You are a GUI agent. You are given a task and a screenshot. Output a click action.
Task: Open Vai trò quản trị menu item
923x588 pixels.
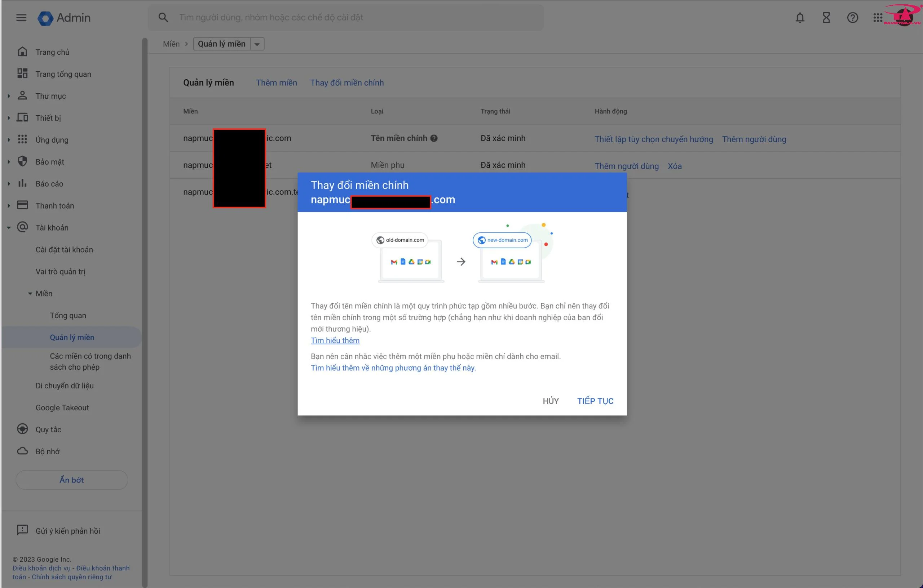click(61, 272)
